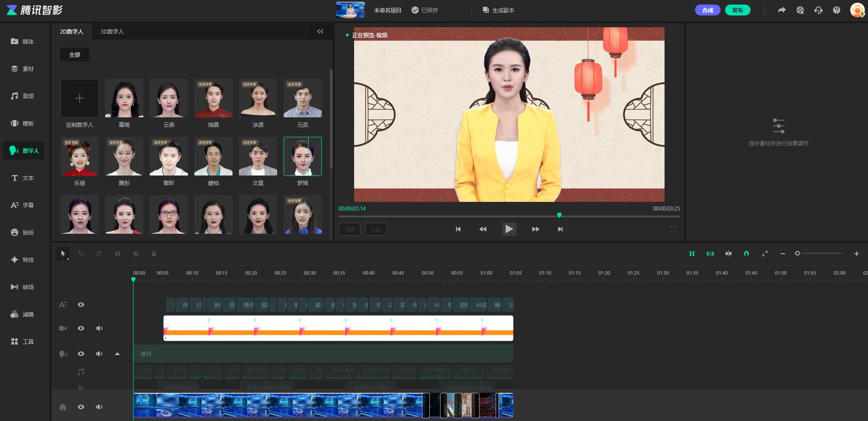
Task: Click the copy clip icon in timeline toolbar
Action: [136, 254]
